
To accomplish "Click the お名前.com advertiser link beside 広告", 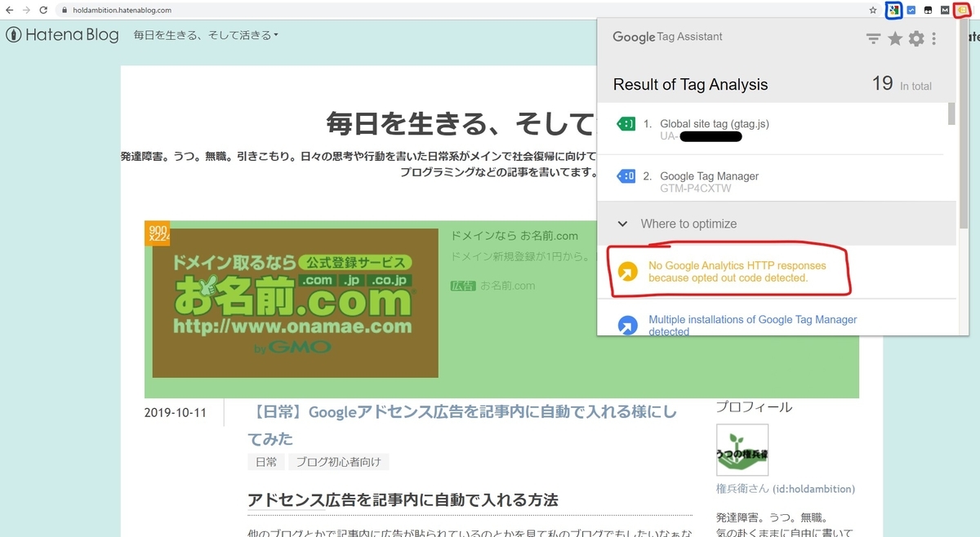I will click(507, 286).
